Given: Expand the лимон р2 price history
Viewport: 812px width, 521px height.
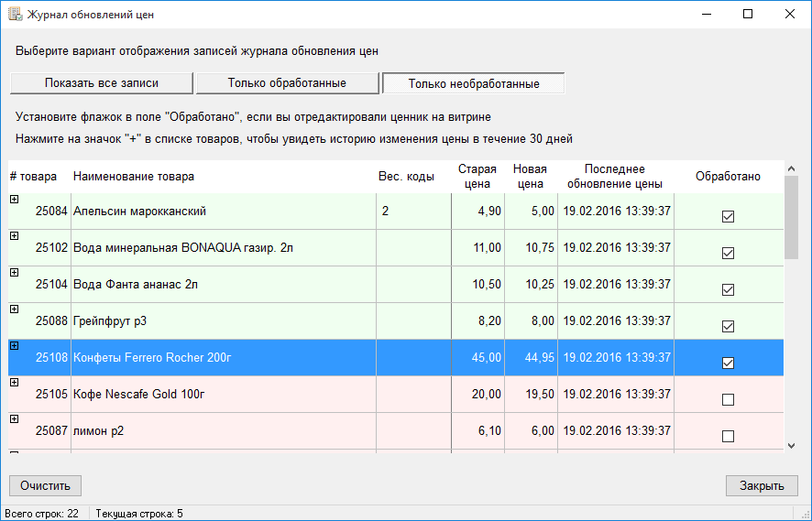Looking at the screenshot, I should [x=14, y=418].
